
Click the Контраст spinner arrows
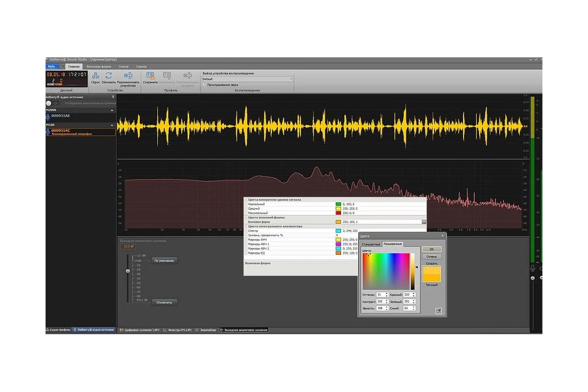[387, 301]
